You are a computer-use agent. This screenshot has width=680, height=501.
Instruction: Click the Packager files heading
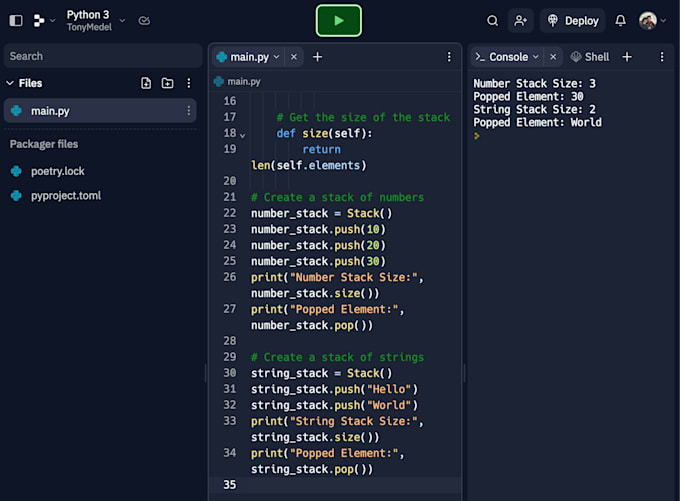44,144
